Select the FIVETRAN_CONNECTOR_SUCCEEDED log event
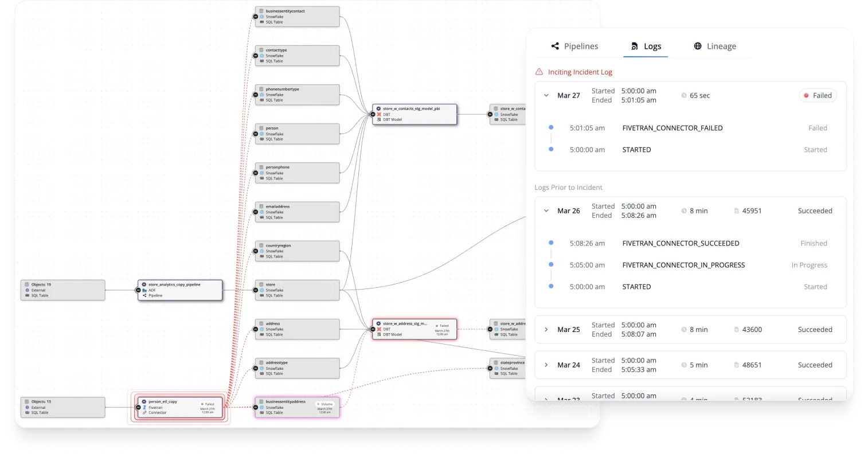Image resolution: width=868 pixels, height=457 pixels. point(681,244)
